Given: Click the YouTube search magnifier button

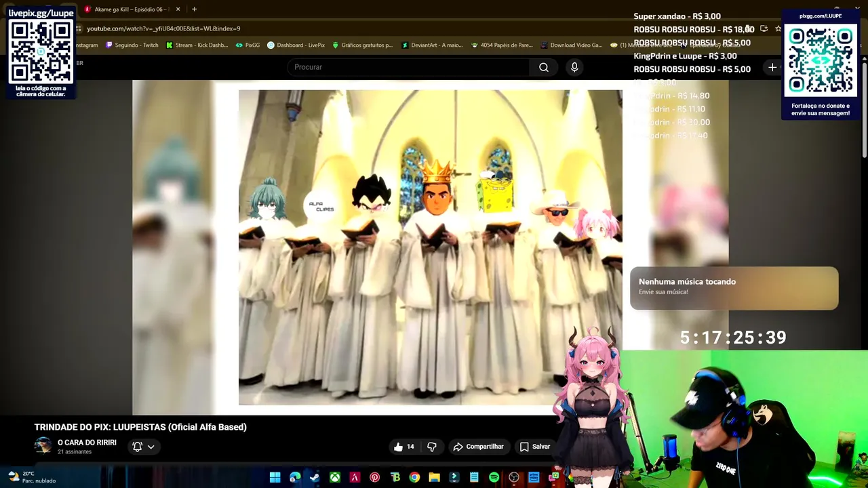Looking at the screenshot, I should click(x=544, y=67).
